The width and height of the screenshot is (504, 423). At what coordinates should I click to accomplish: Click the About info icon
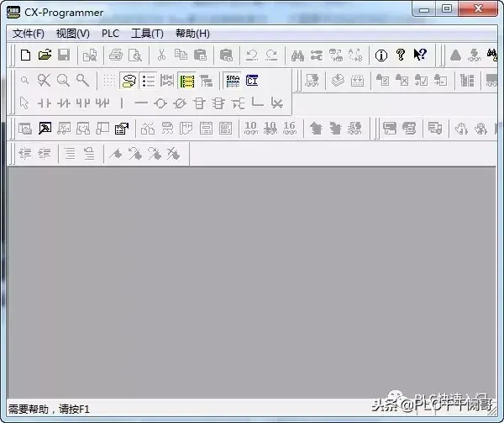point(381,56)
